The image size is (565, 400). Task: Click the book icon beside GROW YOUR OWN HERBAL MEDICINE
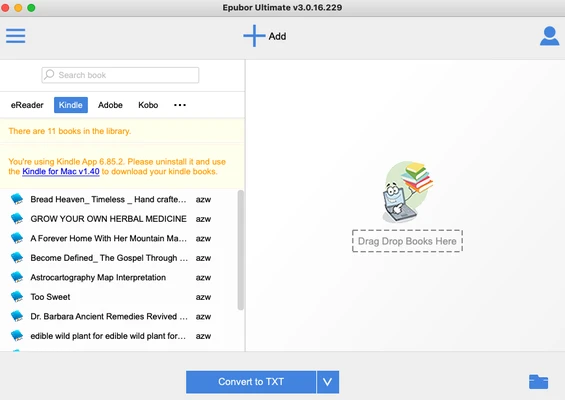pos(17,218)
